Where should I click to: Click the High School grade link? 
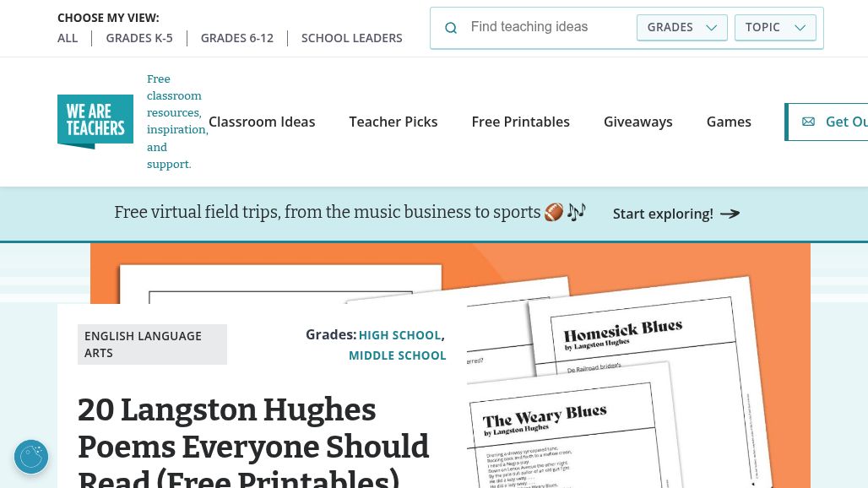pyautogui.click(x=399, y=335)
